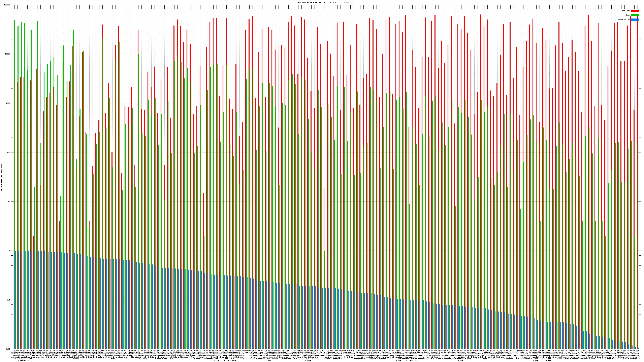Click the 'Not Spam' legend label

pyautogui.click(x=626, y=11)
